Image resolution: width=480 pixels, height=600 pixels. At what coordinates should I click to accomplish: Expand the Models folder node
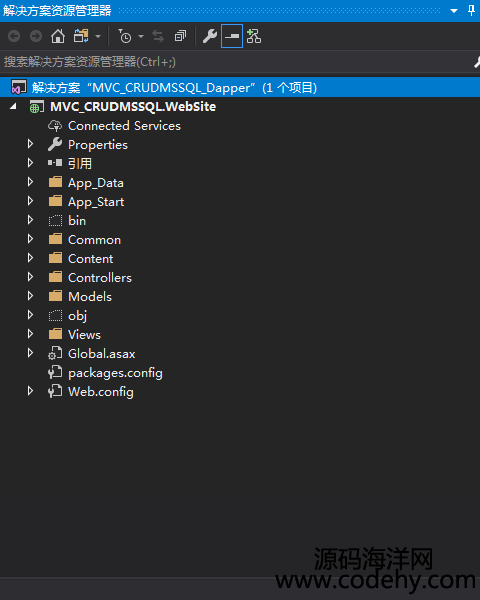coord(30,296)
